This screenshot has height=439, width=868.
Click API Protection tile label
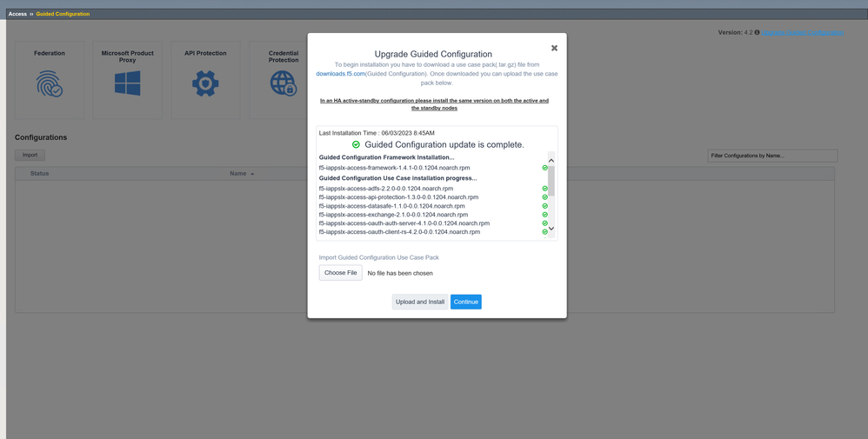[205, 53]
